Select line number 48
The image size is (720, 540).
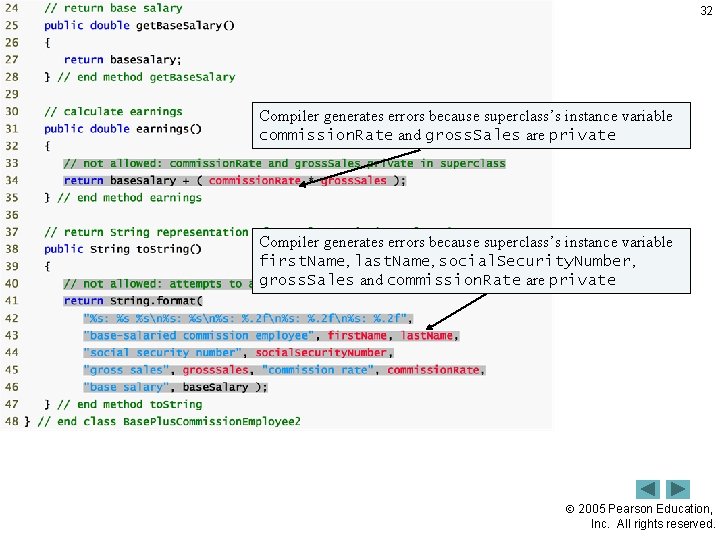(x=11, y=422)
